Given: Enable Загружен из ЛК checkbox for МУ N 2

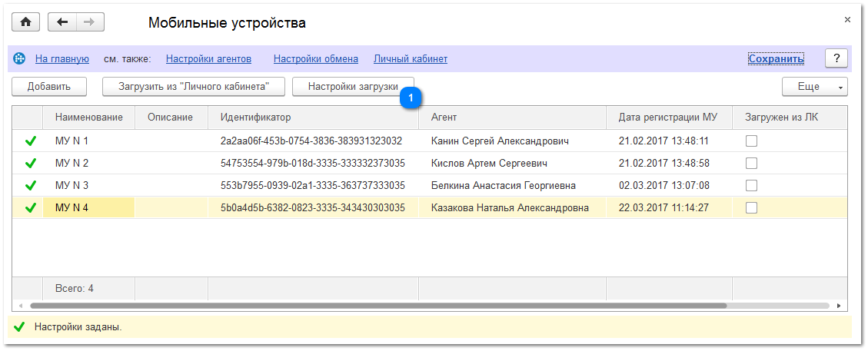Looking at the screenshot, I should (752, 164).
